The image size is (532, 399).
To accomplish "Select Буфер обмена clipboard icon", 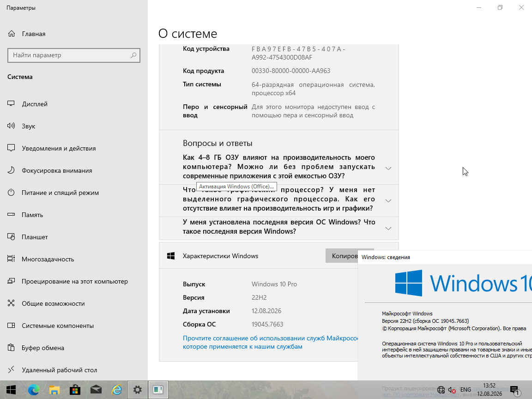I will click(11, 347).
